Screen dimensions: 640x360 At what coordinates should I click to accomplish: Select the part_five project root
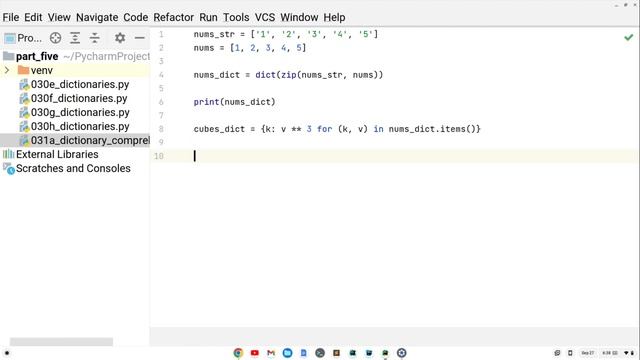click(37, 56)
